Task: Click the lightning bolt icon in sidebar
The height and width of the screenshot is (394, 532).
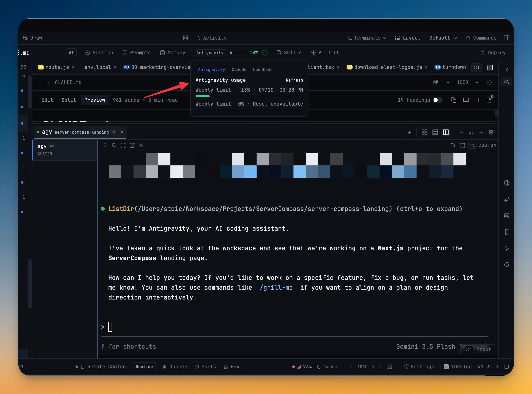Action: (x=507, y=248)
